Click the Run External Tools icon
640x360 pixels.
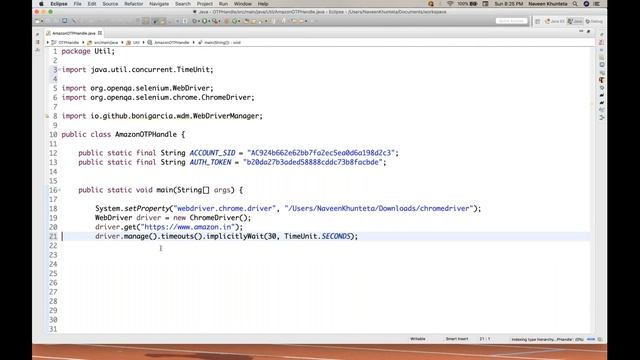215,21
